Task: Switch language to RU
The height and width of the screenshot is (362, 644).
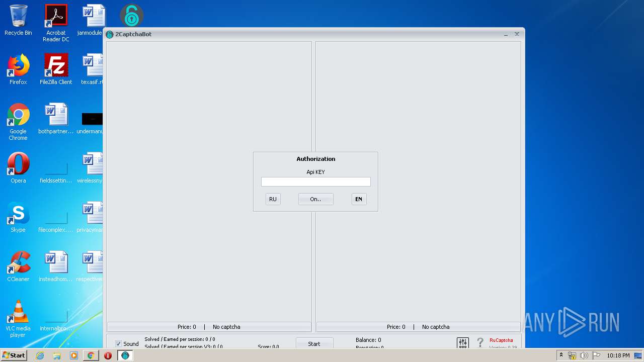Action: tap(273, 199)
